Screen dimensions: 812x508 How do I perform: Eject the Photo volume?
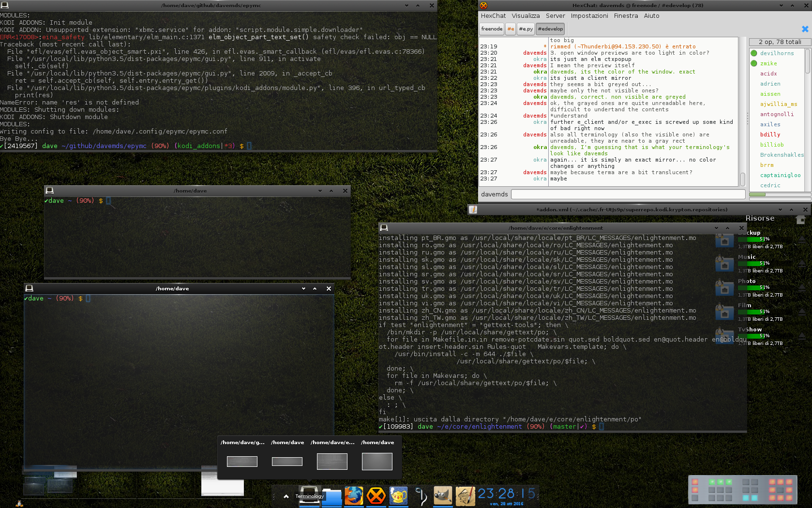tap(802, 288)
